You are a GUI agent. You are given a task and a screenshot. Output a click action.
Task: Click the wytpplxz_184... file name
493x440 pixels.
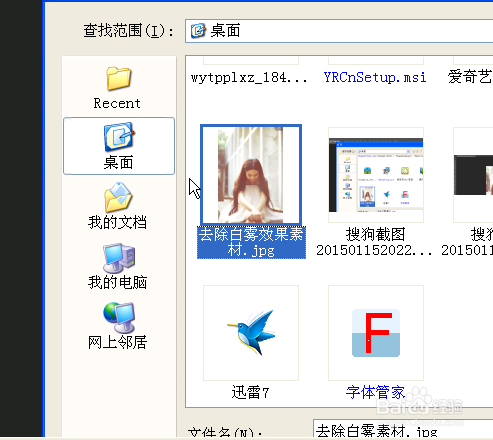(249, 78)
